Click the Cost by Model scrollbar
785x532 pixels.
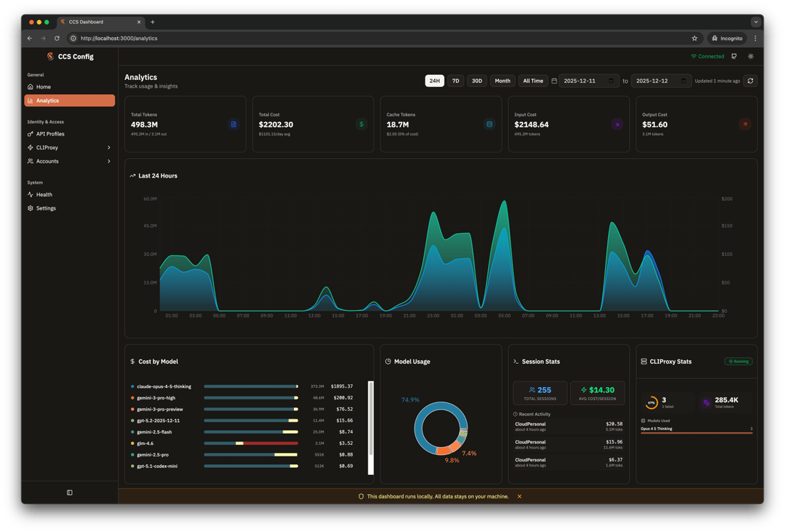[371, 428]
